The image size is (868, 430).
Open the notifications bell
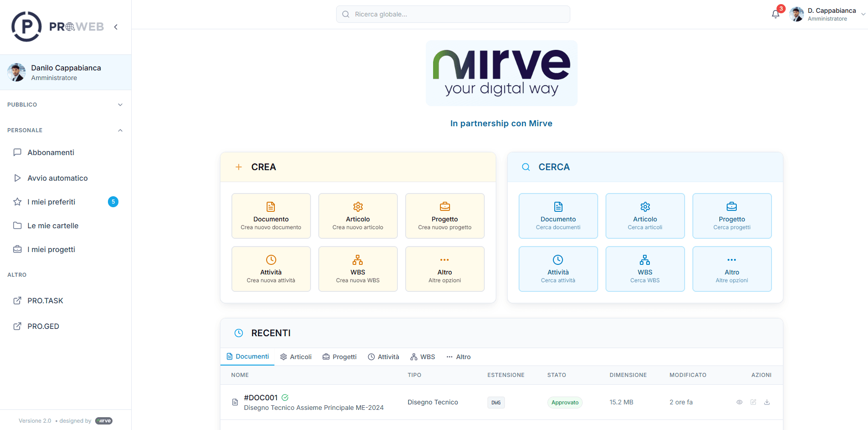click(776, 14)
